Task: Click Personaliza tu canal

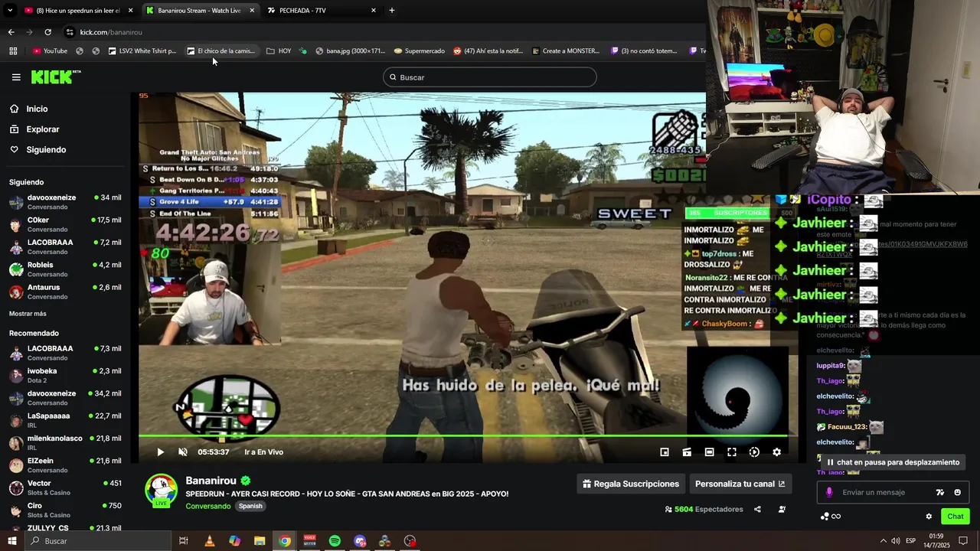Action: coord(740,484)
